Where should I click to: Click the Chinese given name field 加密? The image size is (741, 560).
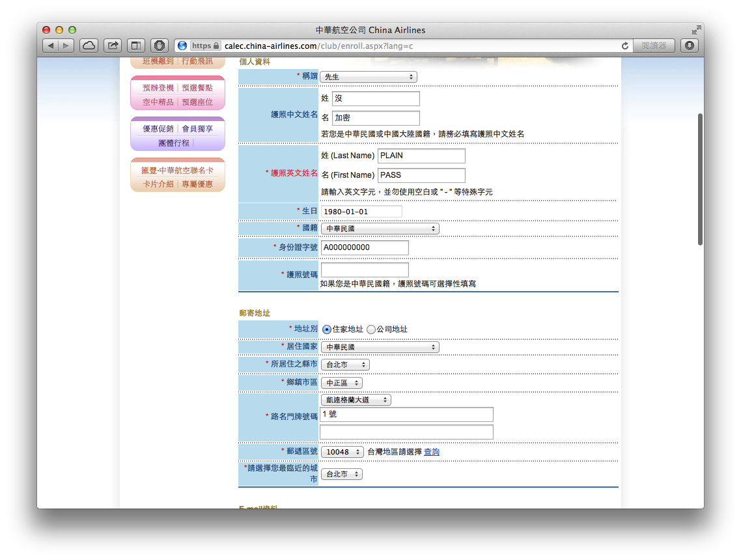coord(376,118)
